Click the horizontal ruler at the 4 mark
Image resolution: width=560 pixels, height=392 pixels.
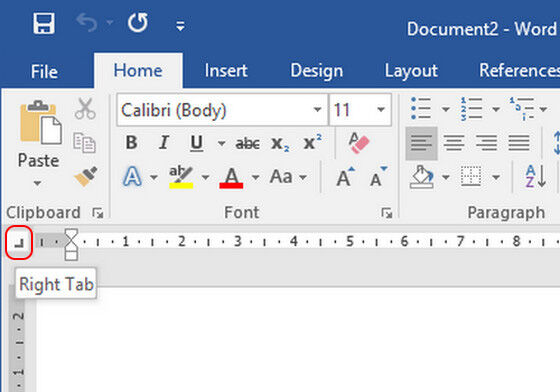tap(294, 242)
